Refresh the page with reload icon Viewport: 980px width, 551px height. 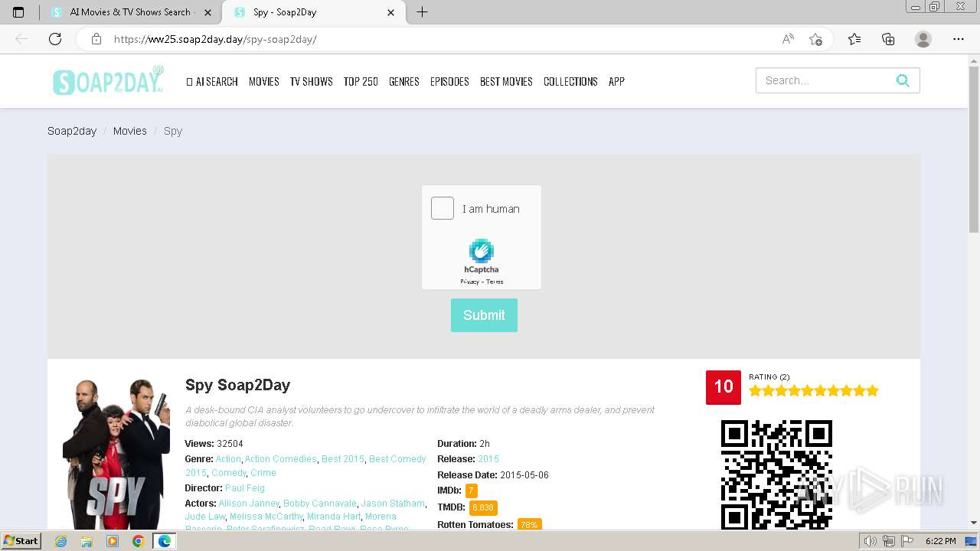tap(55, 39)
